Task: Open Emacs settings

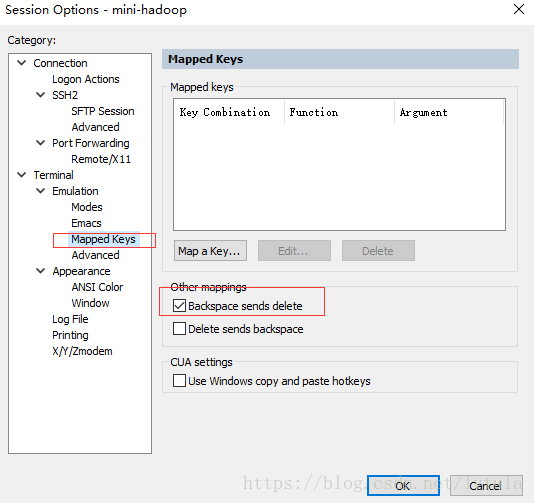Action: pyautogui.click(x=87, y=223)
